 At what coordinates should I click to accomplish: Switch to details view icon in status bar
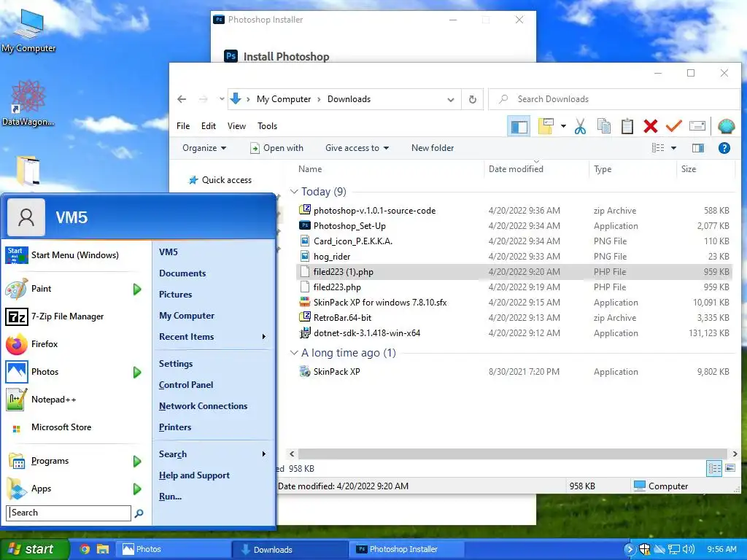pyautogui.click(x=714, y=468)
